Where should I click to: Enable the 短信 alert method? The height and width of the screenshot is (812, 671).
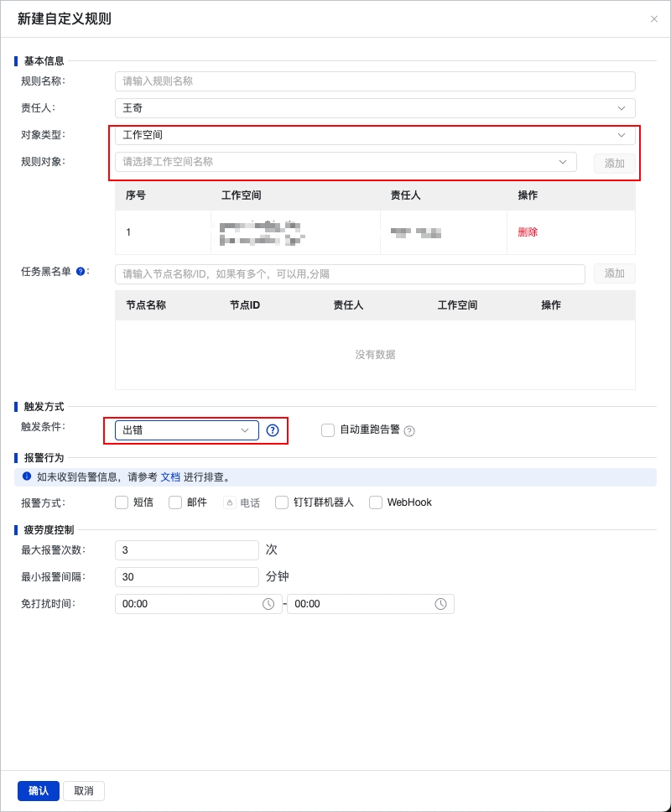[x=122, y=502]
